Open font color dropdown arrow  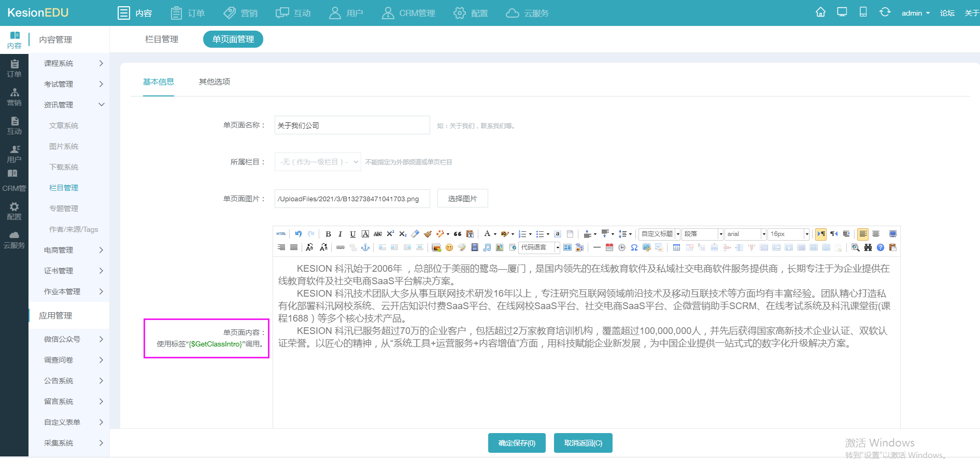pos(495,234)
